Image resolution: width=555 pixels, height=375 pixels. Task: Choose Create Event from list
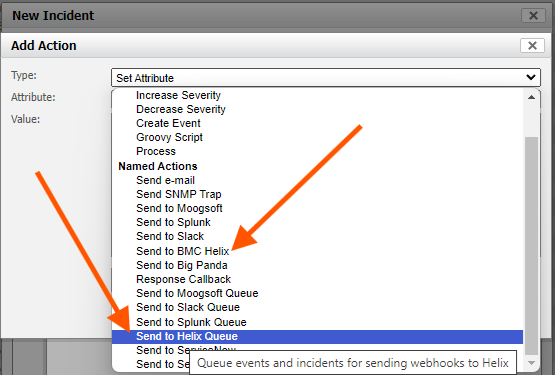[x=168, y=123]
